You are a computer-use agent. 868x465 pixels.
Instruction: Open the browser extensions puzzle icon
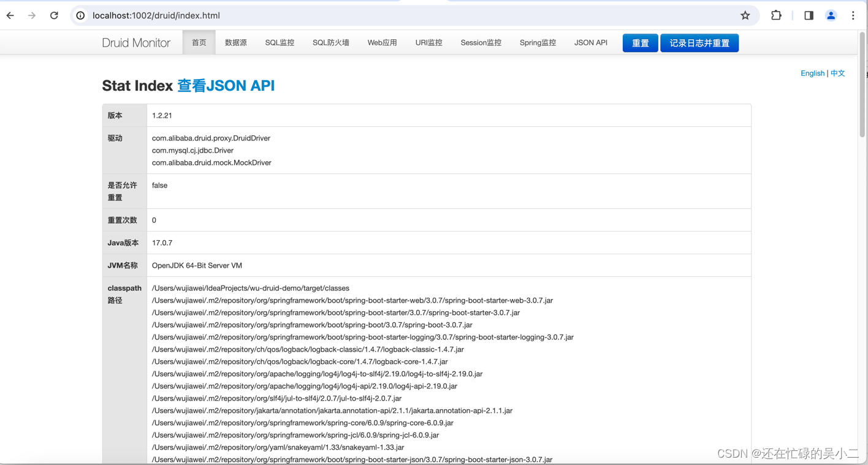tap(776, 15)
